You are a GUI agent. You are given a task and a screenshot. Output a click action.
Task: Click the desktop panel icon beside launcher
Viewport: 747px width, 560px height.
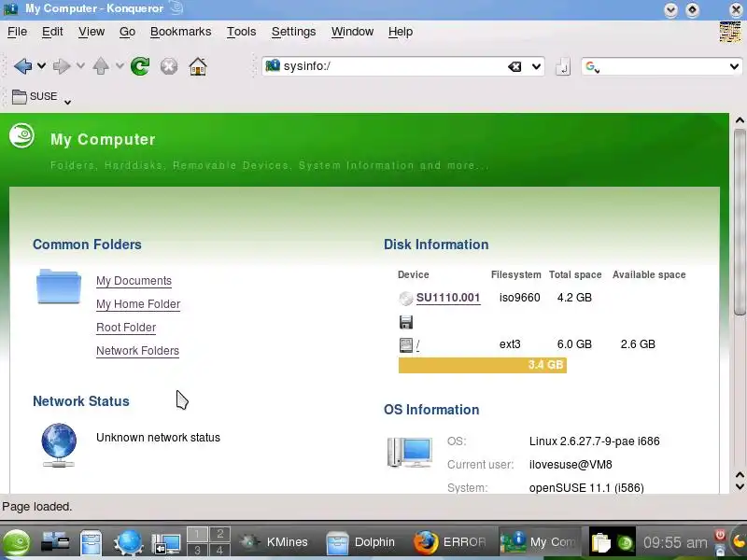click(55, 542)
